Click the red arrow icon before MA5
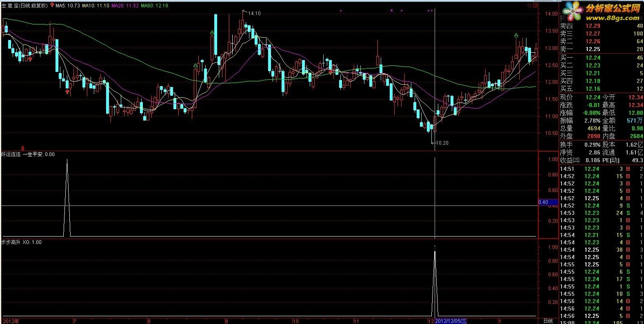The height and width of the screenshot is (324, 644). (x=52, y=6)
